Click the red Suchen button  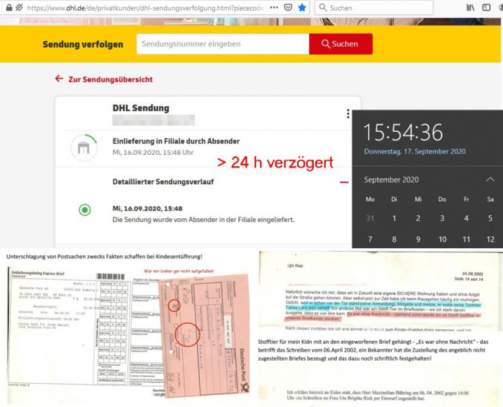tap(341, 44)
